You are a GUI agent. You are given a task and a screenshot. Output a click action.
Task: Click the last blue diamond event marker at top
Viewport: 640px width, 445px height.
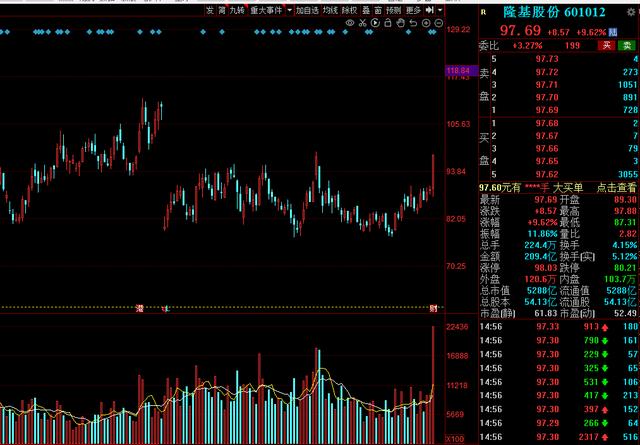(x=434, y=32)
